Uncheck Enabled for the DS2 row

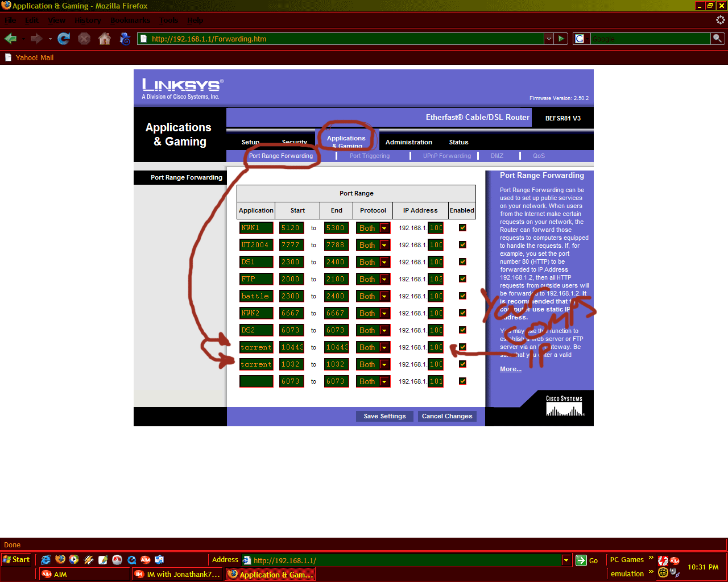pyautogui.click(x=462, y=330)
